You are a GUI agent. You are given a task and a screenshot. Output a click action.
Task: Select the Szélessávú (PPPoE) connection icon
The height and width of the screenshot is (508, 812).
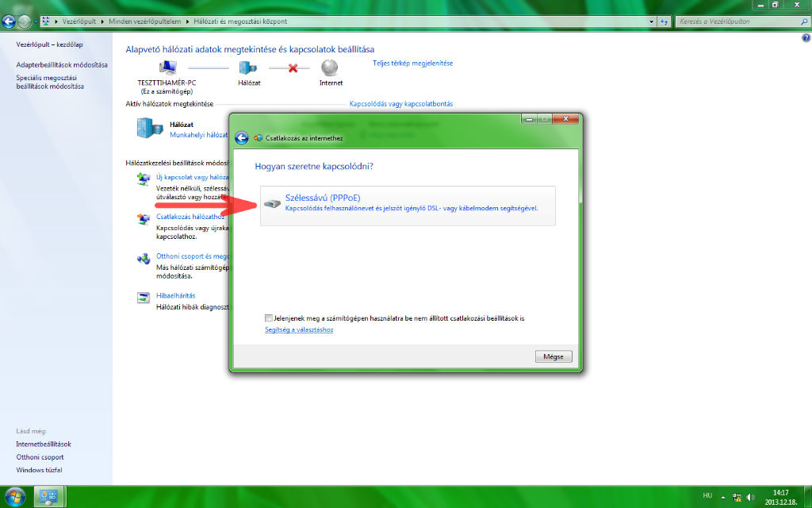pos(273,202)
